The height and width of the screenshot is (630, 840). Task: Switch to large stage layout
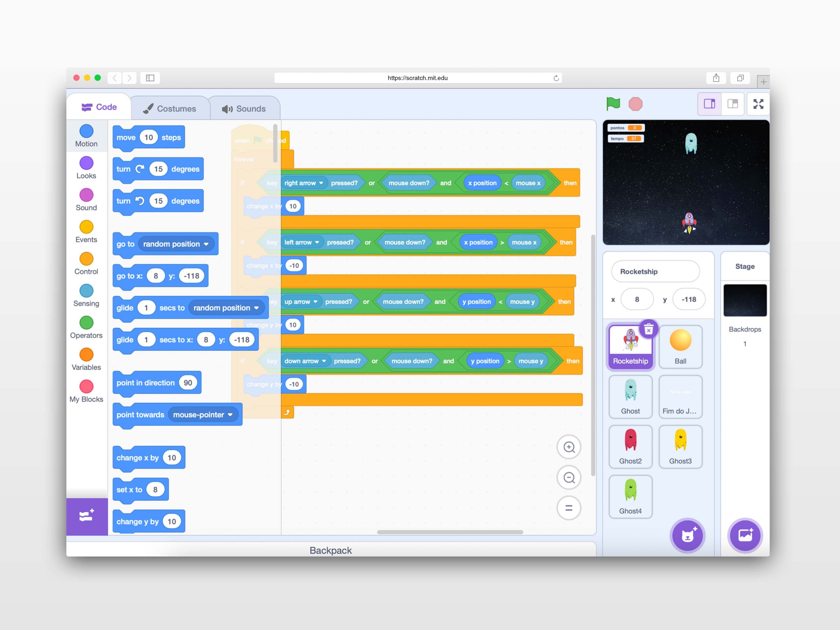click(732, 104)
